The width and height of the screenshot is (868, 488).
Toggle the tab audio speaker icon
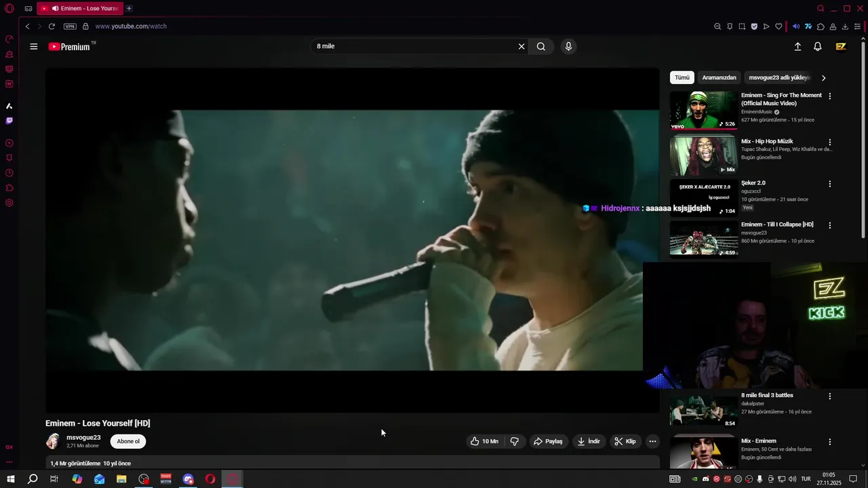(796, 26)
